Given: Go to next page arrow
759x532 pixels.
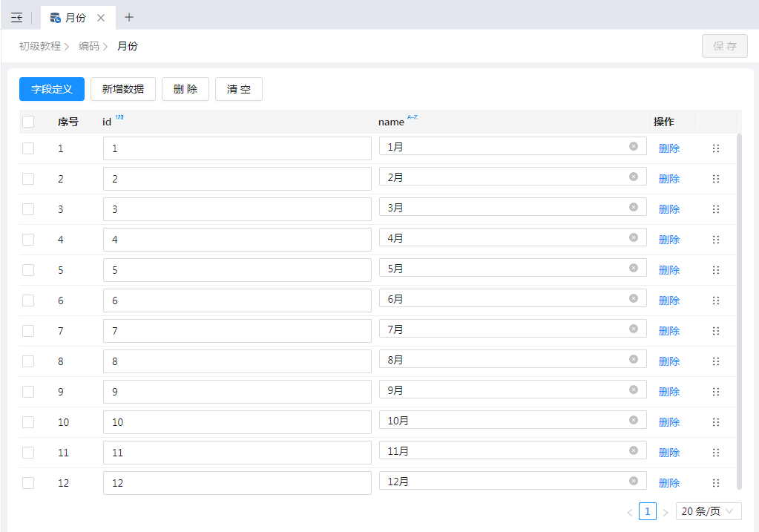Looking at the screenshot, I should (x=666, y=512).
